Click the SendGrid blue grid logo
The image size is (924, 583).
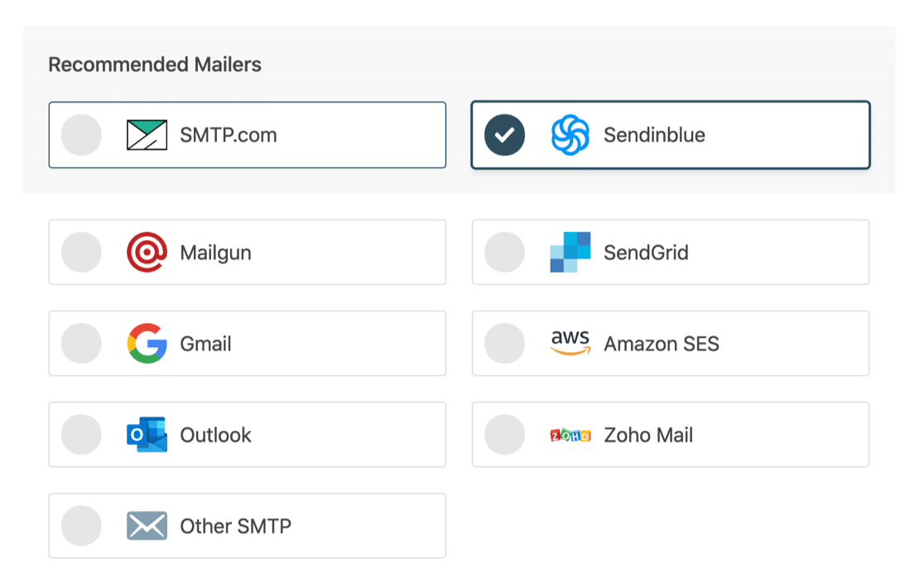(570, 252)
